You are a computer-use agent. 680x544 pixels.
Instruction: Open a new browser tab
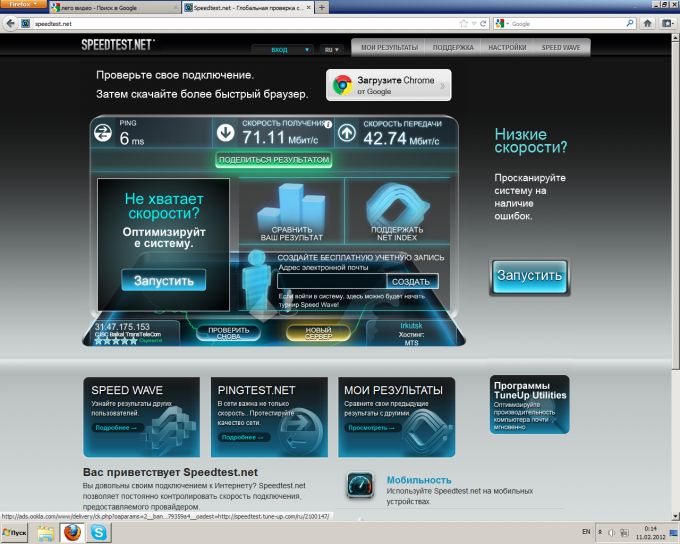[x=322, y=8]
